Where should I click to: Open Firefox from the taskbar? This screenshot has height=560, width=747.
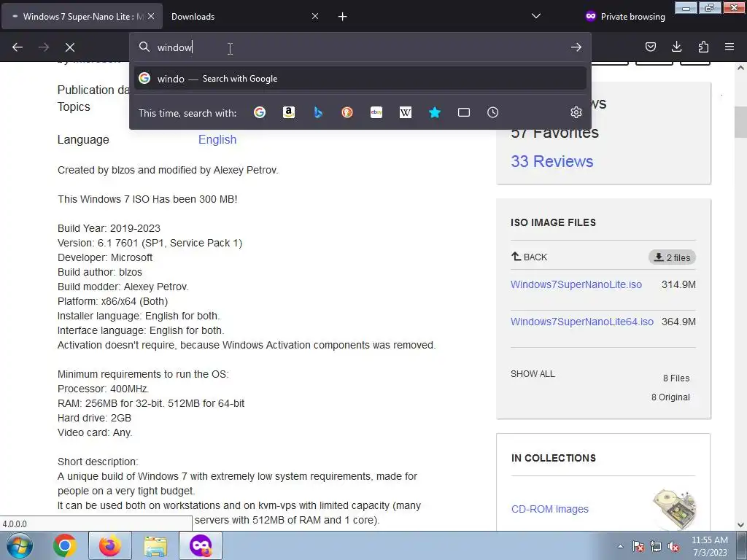110,545
